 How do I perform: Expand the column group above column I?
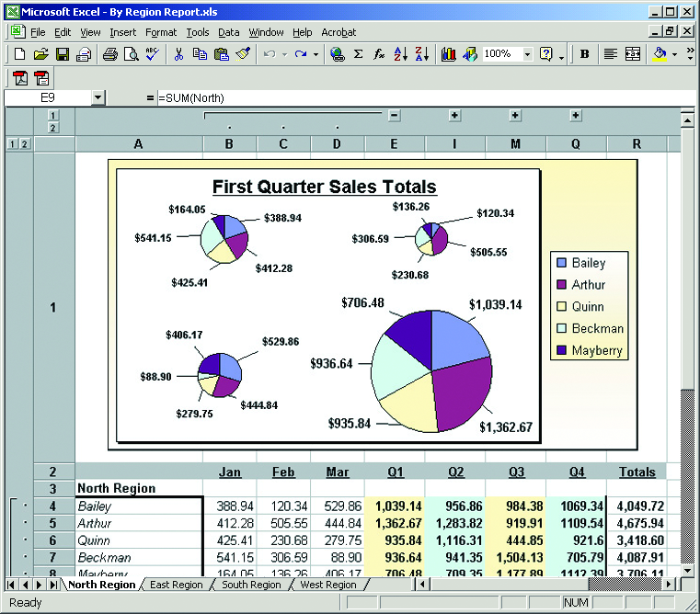454,115
